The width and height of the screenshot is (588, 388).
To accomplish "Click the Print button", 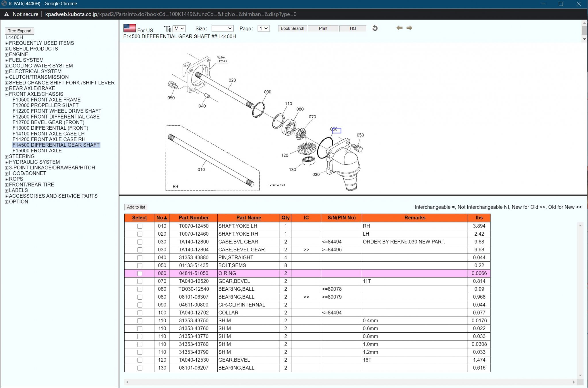I will 323,28.
